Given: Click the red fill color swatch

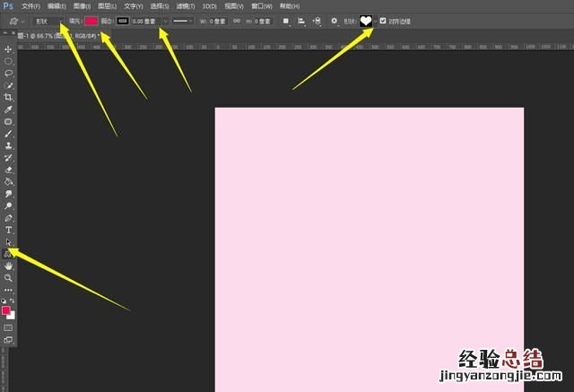Looking at the screenshot, I should (91, 21).
